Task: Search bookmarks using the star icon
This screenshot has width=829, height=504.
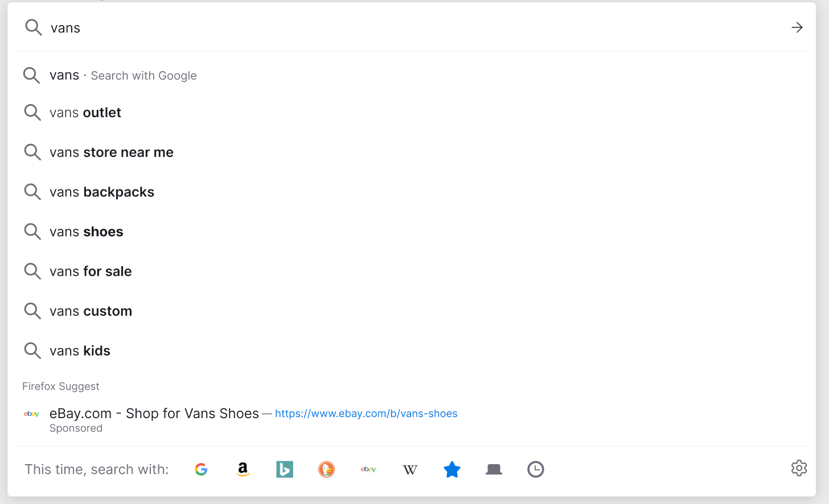Action: 452,469
